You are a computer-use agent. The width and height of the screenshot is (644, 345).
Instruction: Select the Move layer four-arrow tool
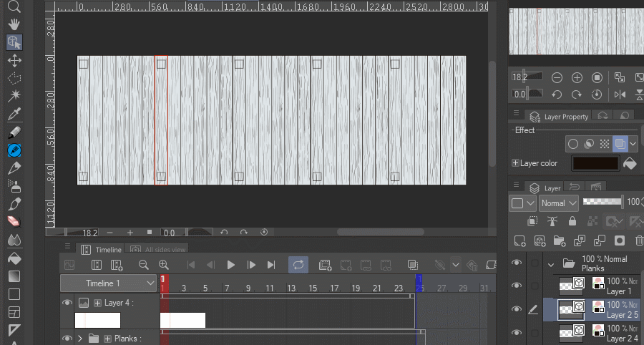point(14,60)
